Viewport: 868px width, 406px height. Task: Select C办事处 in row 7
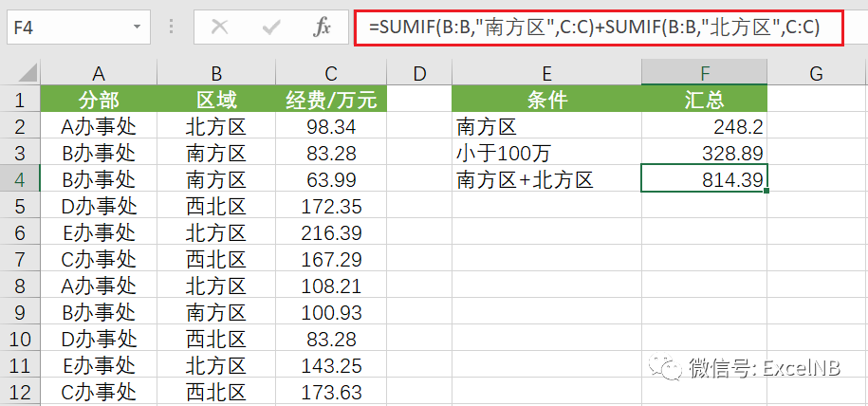(99, 259)
